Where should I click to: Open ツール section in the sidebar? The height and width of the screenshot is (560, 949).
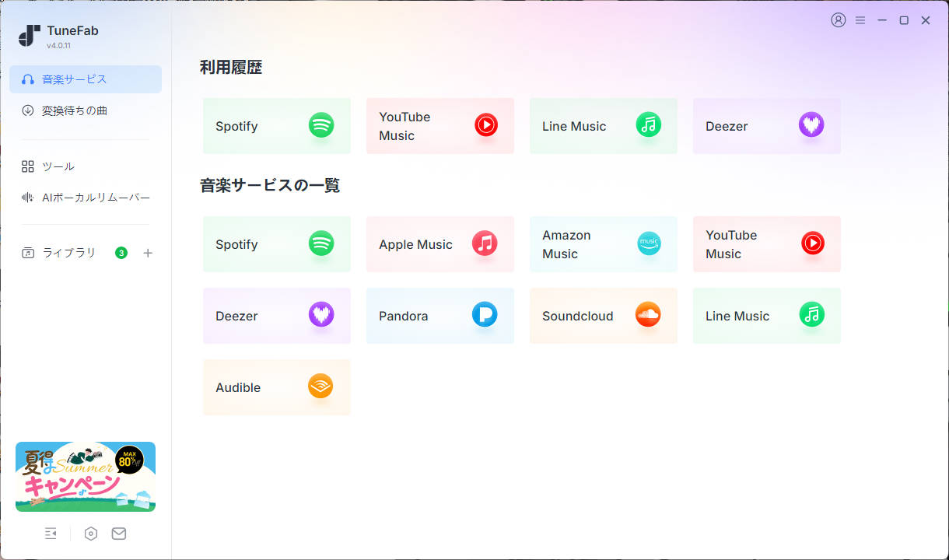click(x=86, y=166)
